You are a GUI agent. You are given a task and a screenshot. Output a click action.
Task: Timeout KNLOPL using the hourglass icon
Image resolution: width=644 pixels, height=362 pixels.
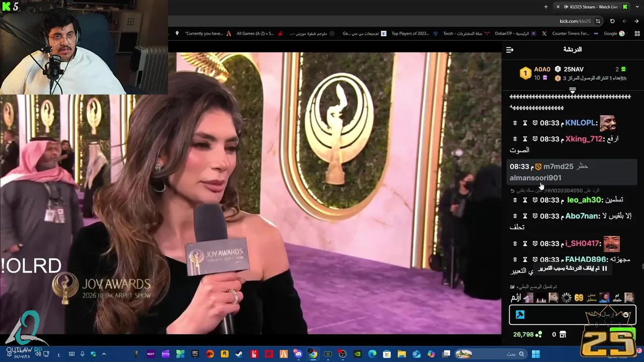(525, 123)
